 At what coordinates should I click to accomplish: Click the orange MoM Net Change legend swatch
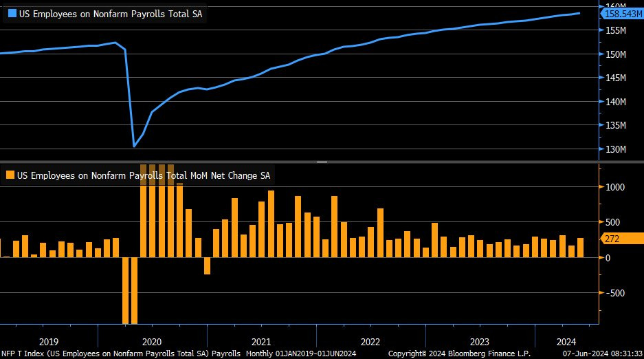10,175
